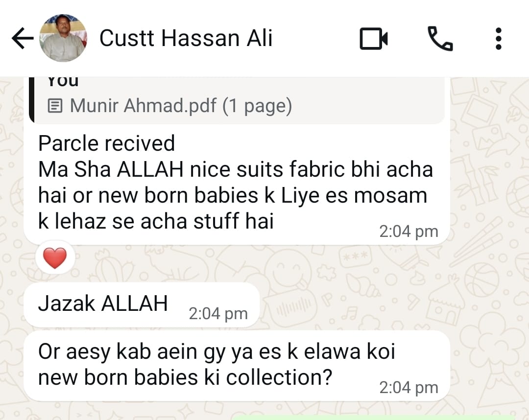Viewport: 529px width, 420px height.
Task: Tap timestamp on the "babies ki collection?" message
Action: coord(409,388)
